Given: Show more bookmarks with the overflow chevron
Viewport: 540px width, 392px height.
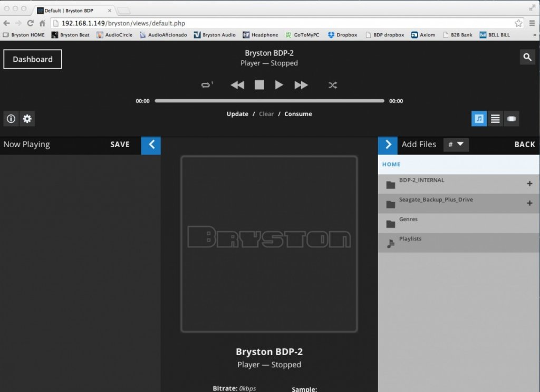Looking at the screenshot, I should [x=535, y=35].
